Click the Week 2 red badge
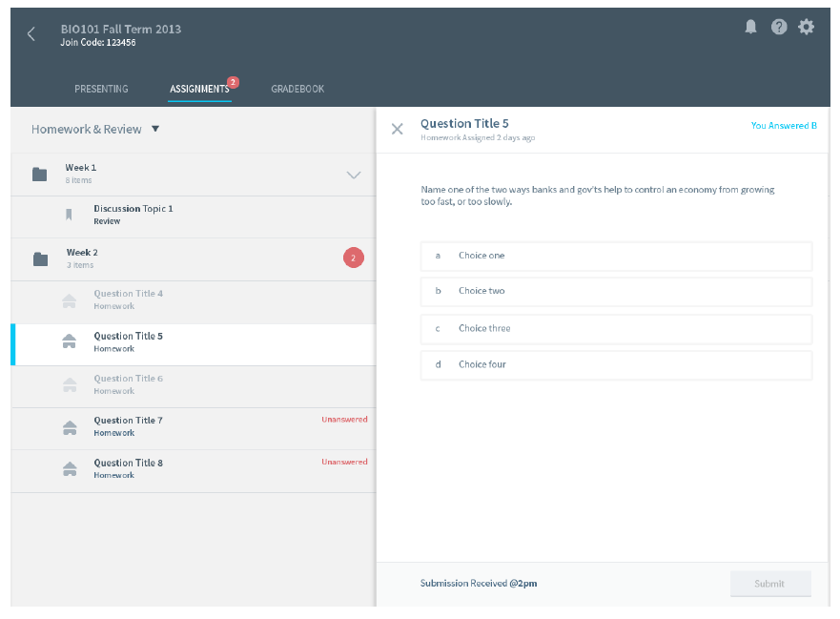Screen dimensions: 840x619 pyautogui.click(x=354, y=258)
